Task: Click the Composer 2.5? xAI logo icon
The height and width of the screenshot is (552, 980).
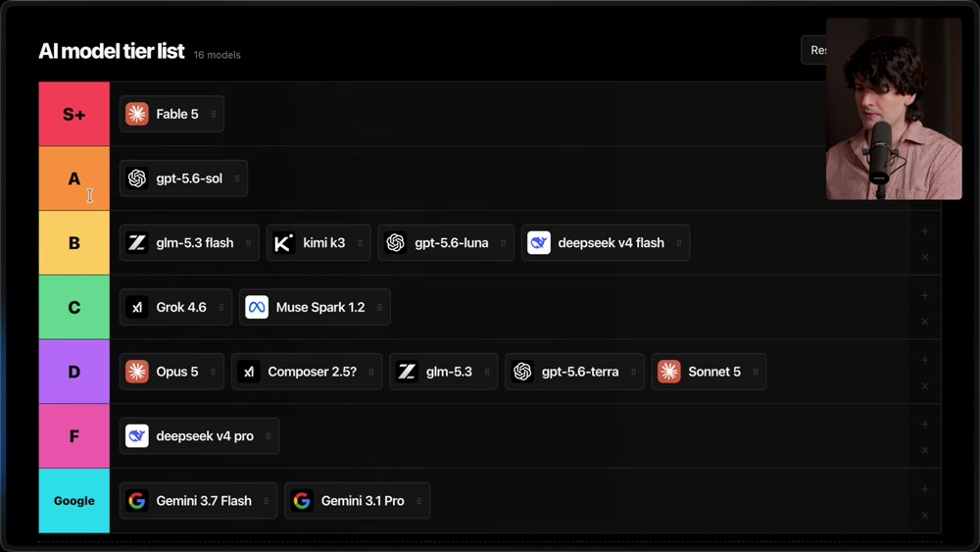Action: (249, 372)
